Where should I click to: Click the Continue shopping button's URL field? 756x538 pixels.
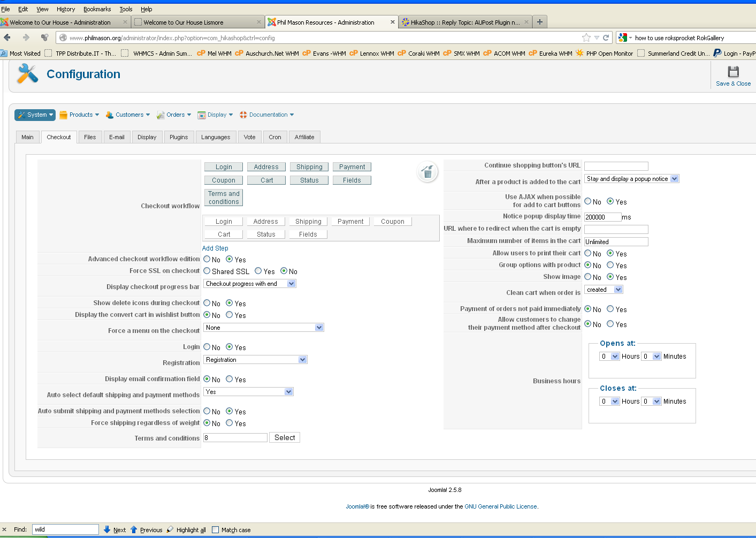616,166
